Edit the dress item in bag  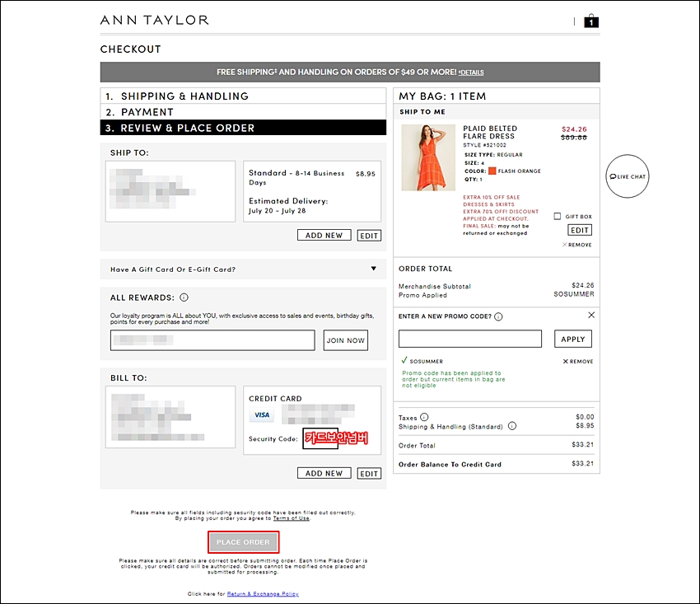tap(580, 230)
